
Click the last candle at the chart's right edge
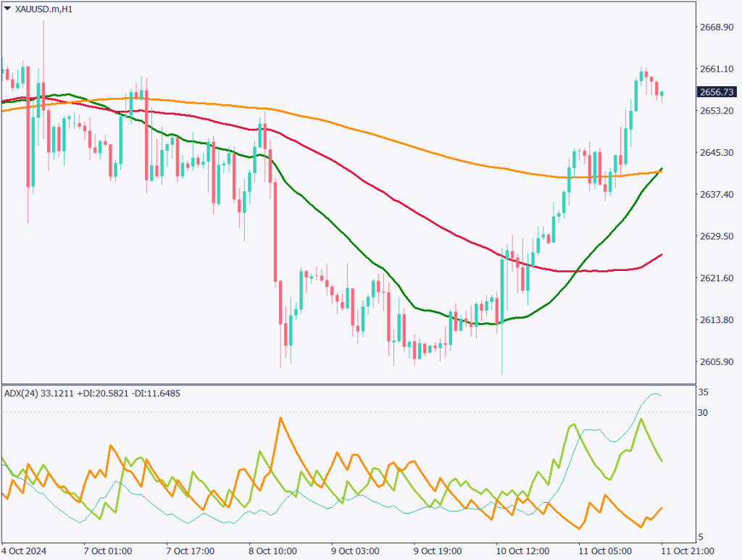tap(662, 93)
